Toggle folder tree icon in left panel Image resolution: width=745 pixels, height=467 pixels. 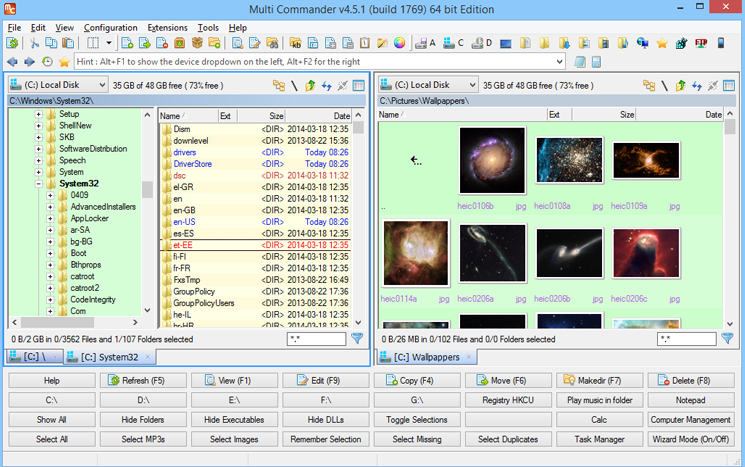pyautogui.click(x=279, y=86)
